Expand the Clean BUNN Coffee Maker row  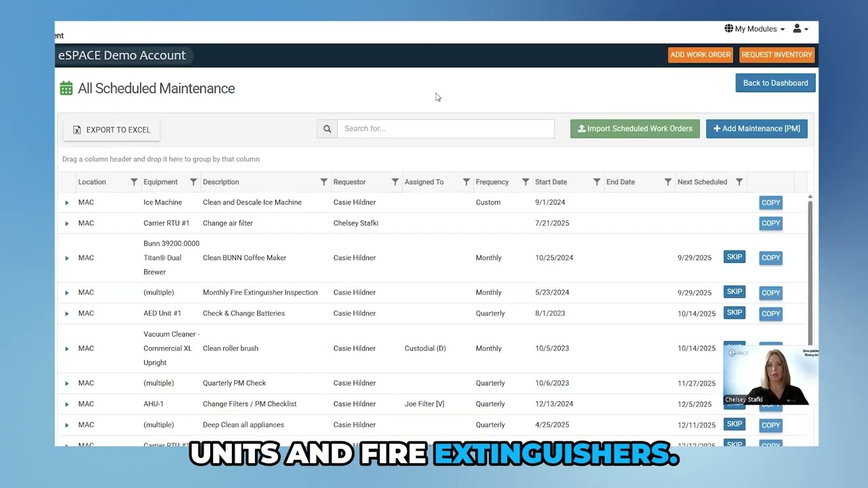coord(66,258)
